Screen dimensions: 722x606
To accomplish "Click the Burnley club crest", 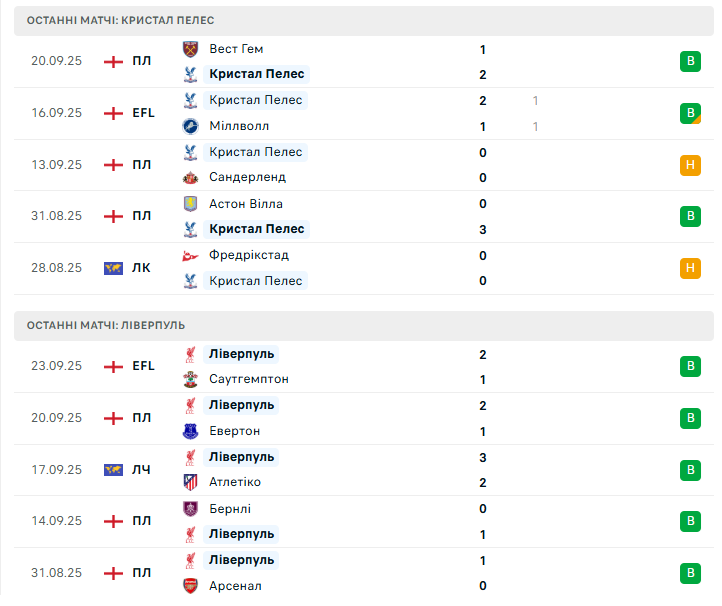I will (190, 508).
